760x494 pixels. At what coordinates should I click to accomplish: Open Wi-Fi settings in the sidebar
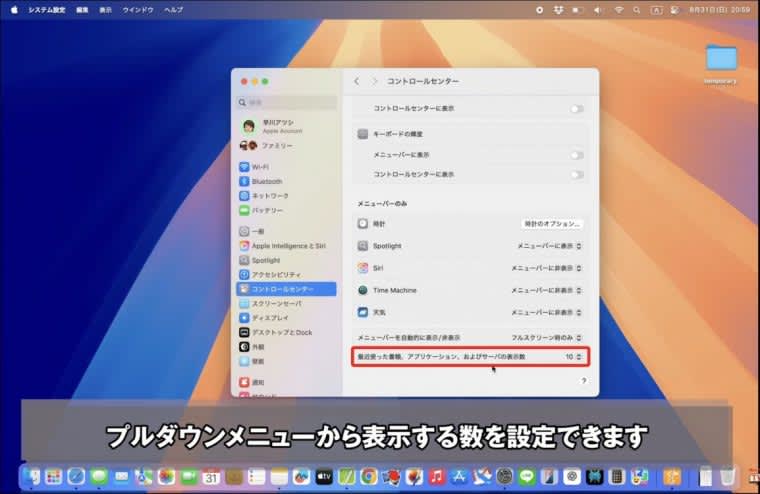pos(260,167)
